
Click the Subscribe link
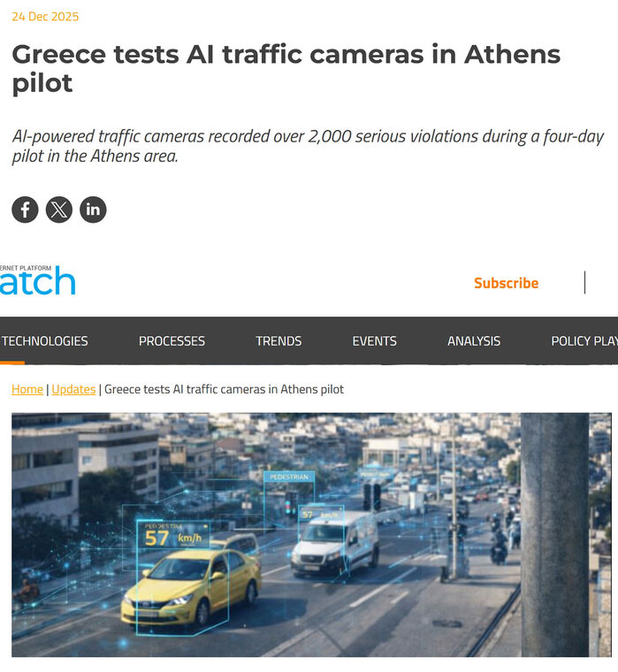pos(506,283)
